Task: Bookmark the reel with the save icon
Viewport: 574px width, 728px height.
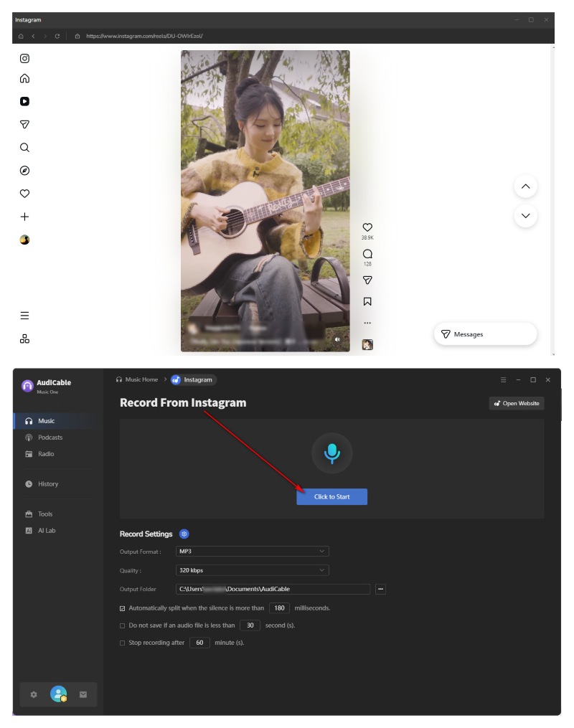Action: coord(367,302)
